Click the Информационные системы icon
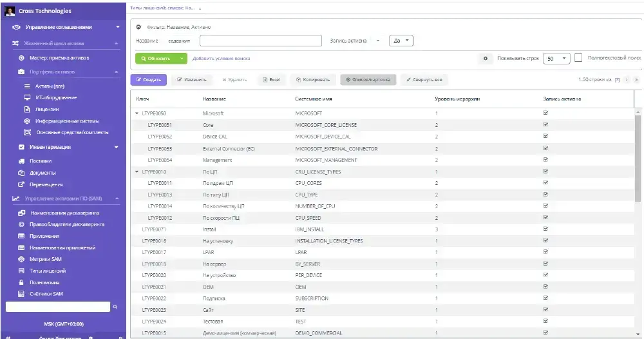 pos(27,121)
